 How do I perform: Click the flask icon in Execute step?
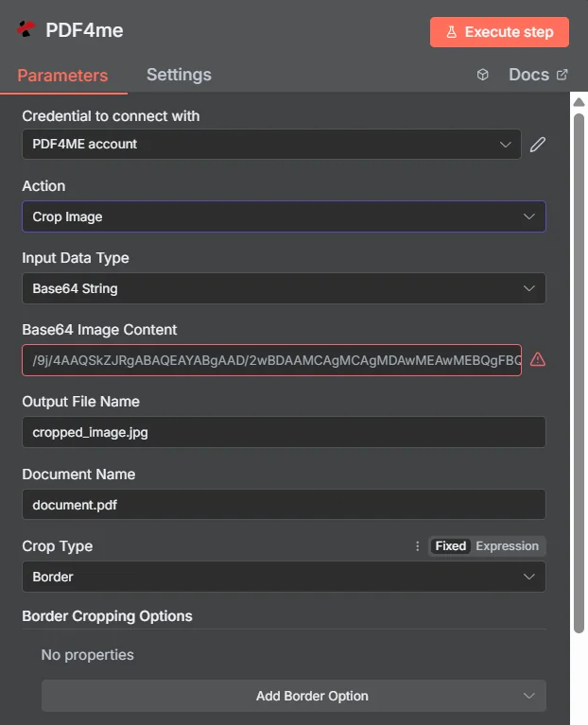tap(452, 32)
